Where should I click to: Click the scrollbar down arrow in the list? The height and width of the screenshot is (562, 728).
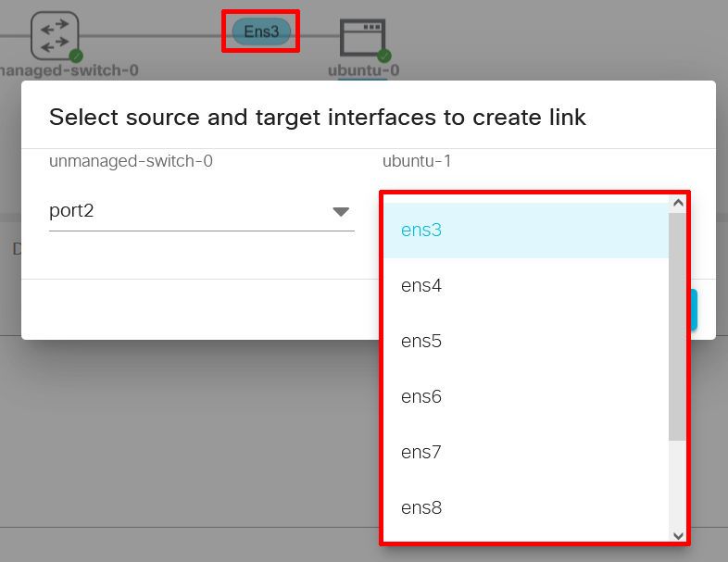678,535
